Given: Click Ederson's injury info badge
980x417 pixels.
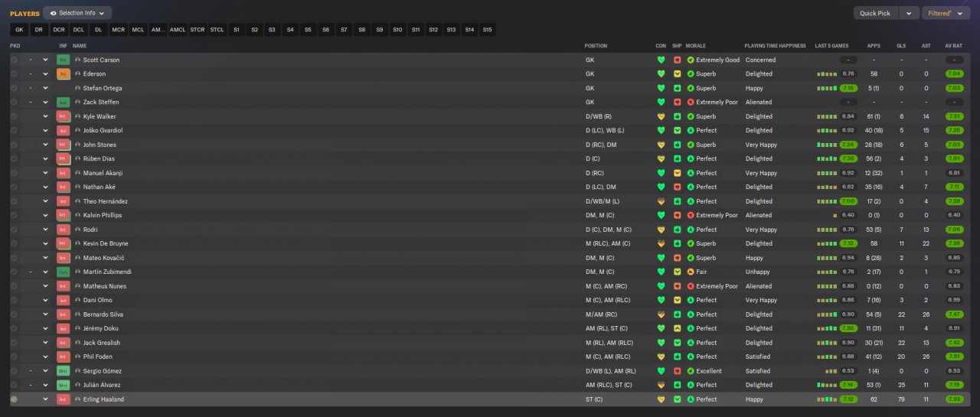Looking at the screenshot, I should (x=64, y=73).
